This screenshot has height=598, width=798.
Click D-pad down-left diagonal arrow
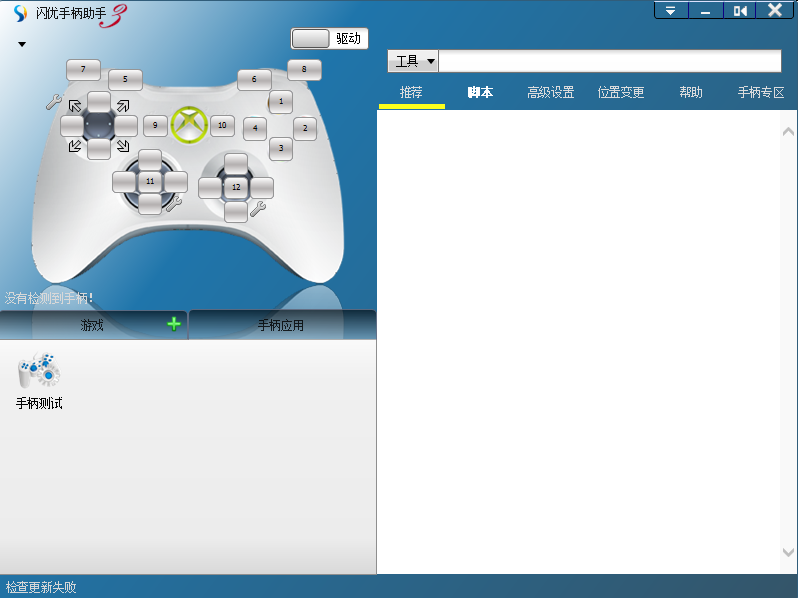click(75, 146)
